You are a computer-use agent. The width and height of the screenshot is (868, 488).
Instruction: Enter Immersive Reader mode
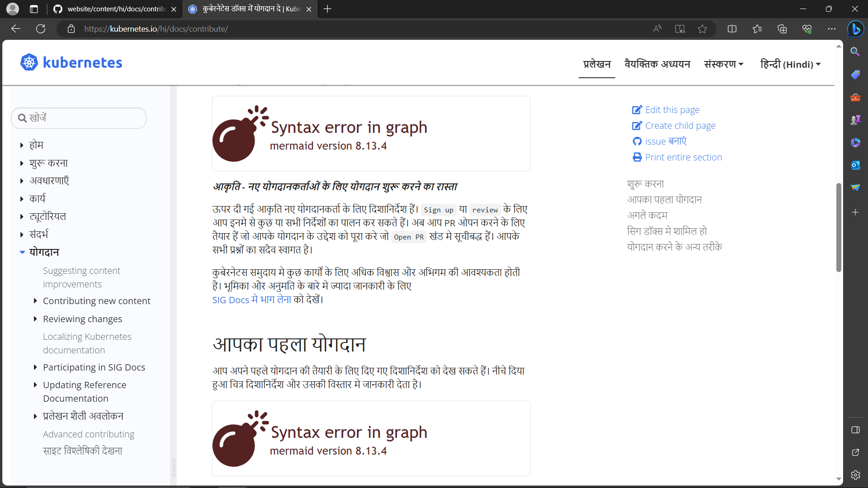(x=680, y=28)
